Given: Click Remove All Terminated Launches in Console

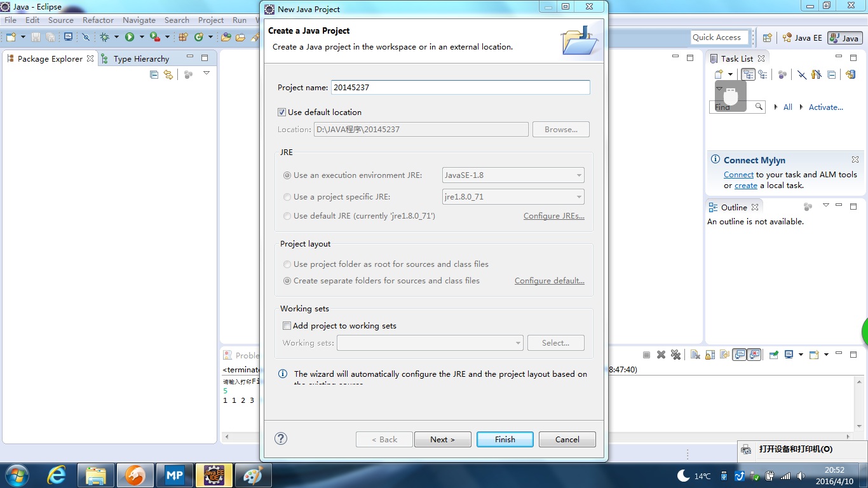Looking at the screenshot, I should (x=675, y=355).
